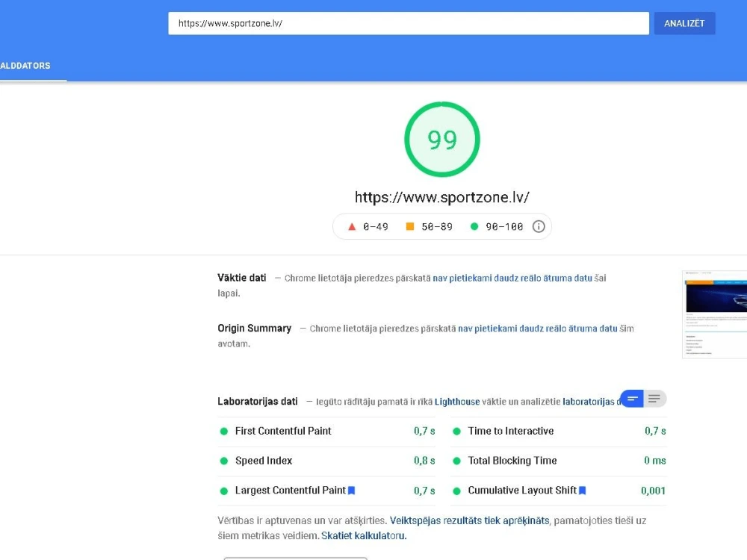This screenshot has width=747, height=560.
Task: Click green dot beside Speed Index
Action: [x=224, y=461]
